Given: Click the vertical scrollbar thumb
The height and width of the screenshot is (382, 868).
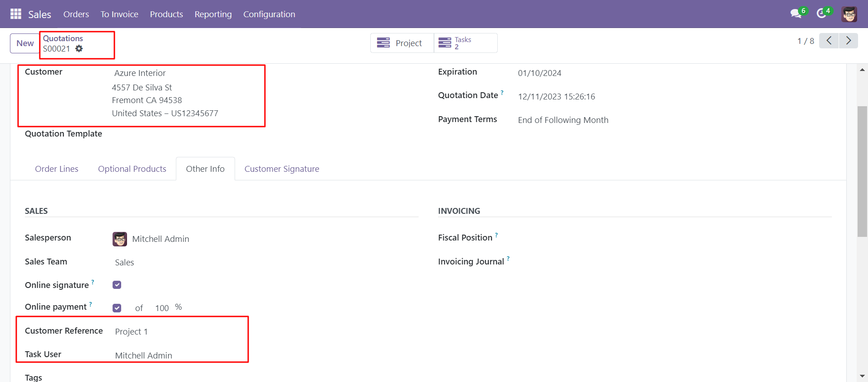Looking at the screenshot, I should click(862, 171).
